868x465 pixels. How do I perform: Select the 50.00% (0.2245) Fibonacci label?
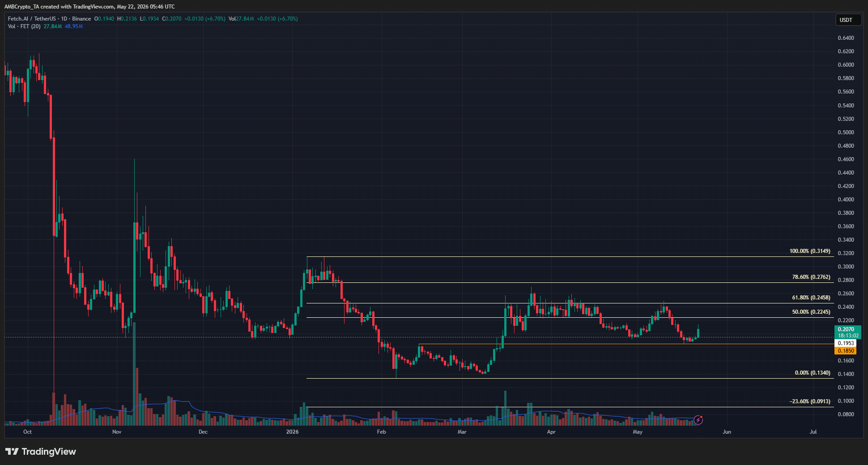click(x=811, y=312)
